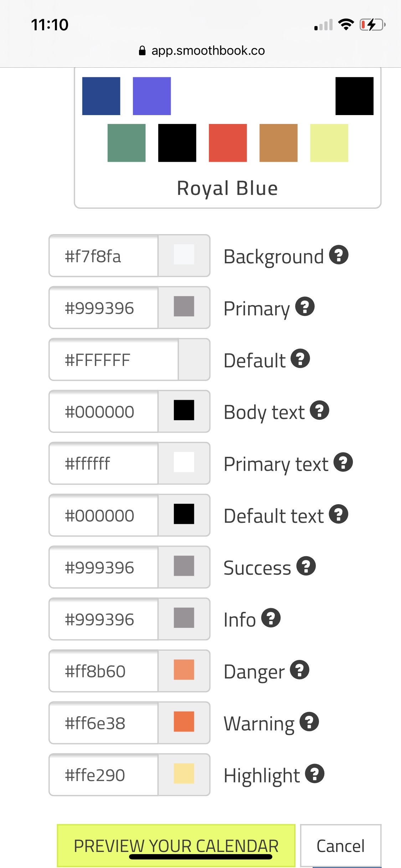Viewport: 401px width, 868px height.
Task: Click the Highlight yellow color swatch
Action: (x=184, y=774)
